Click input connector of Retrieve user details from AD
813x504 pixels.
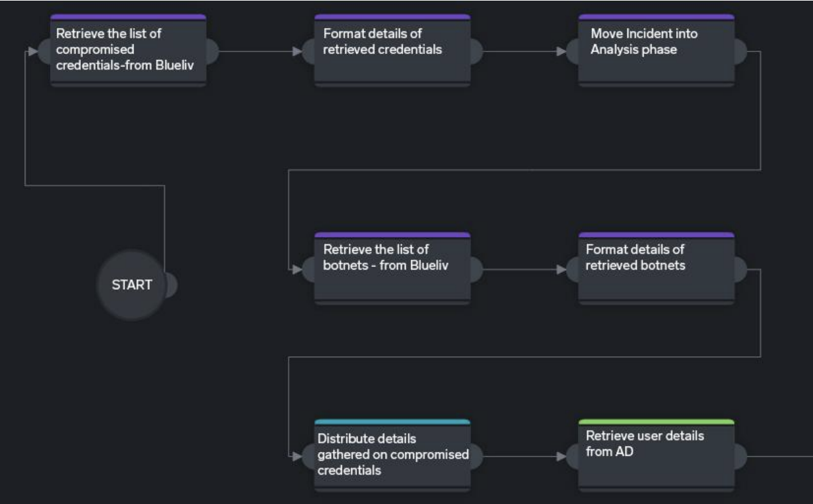(571, 456)
